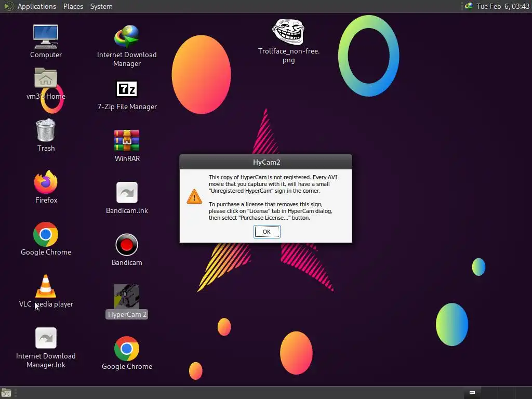The width and height of the screenshot is (532, 399).
Task: Click the "HyperCam 2" icon label text
Action: click(127, 314)
